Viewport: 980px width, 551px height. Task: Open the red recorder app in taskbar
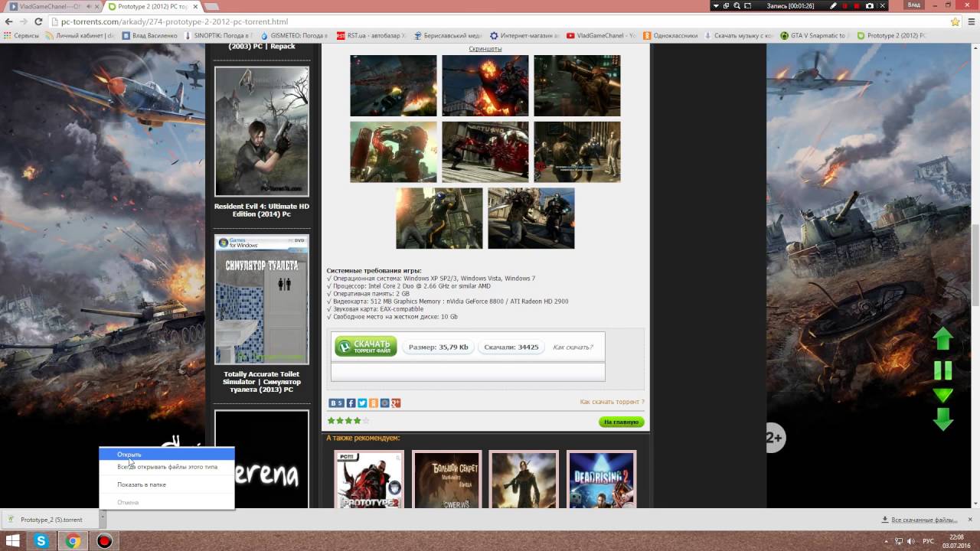tap(104, 541)
